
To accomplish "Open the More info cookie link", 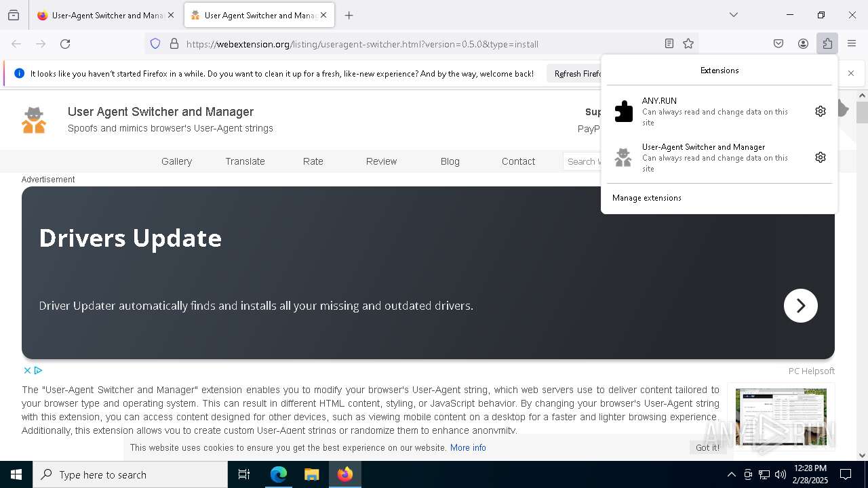I will tap(468, 447).
